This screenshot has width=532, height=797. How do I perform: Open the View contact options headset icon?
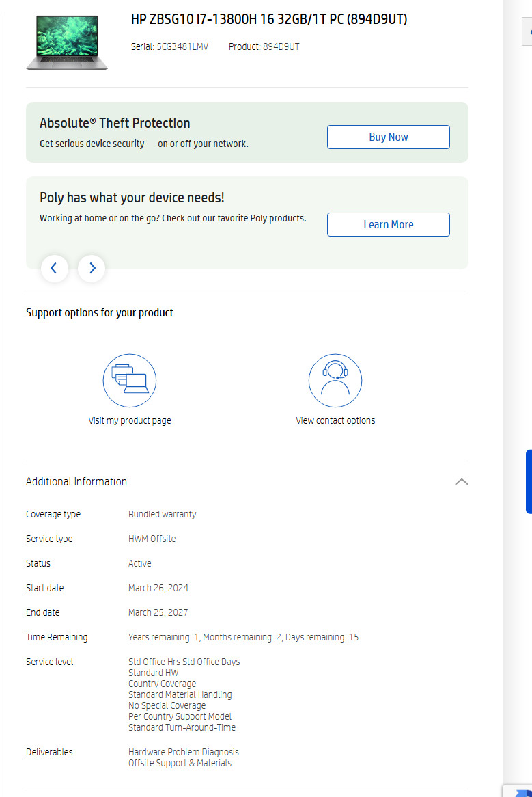pos(335,380)
